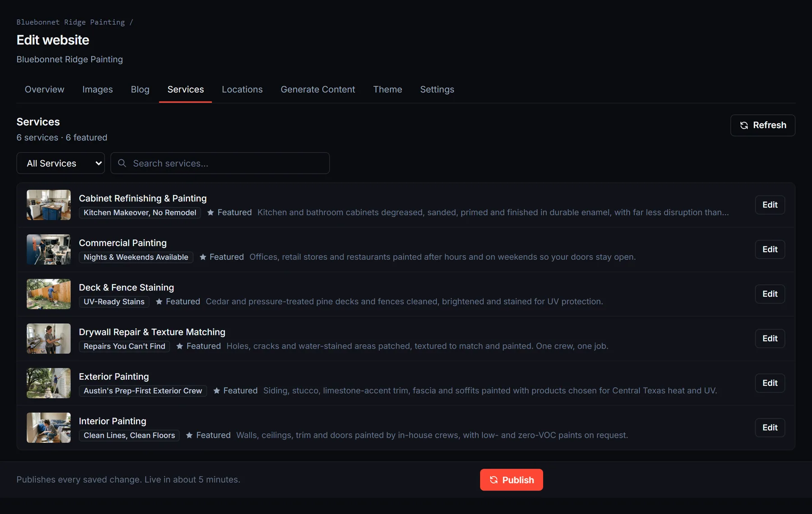Click the Austin's Prep-First Exterior Crew tag
Viewport: 812px width, 514px height.
pos(143,390)
